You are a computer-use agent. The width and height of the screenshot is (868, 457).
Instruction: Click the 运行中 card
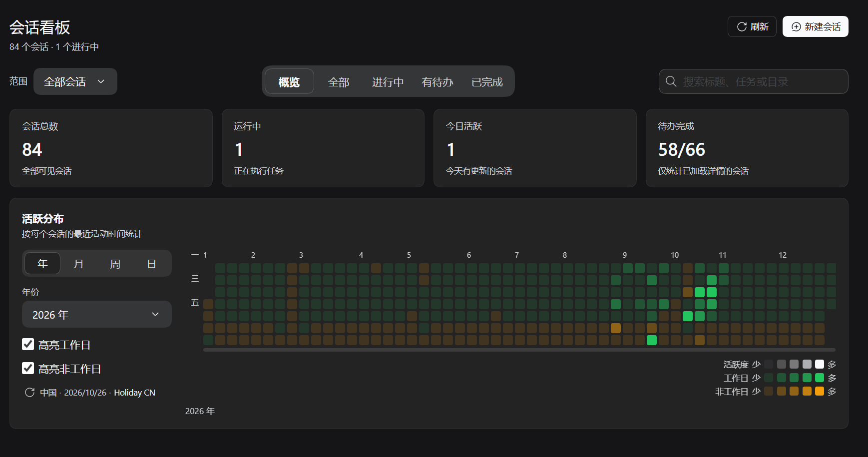pos(323,148)
